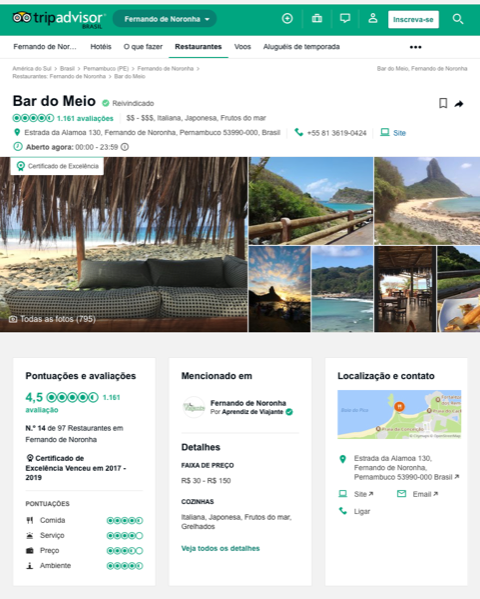The height and width of the screenshot is (599, 480).
Task: Open the Fernando de Noronha mention article
Action: click(x=248, y=403)
